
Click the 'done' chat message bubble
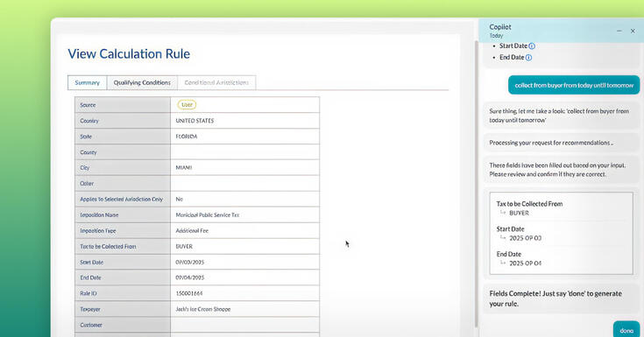tap(626, 330)
